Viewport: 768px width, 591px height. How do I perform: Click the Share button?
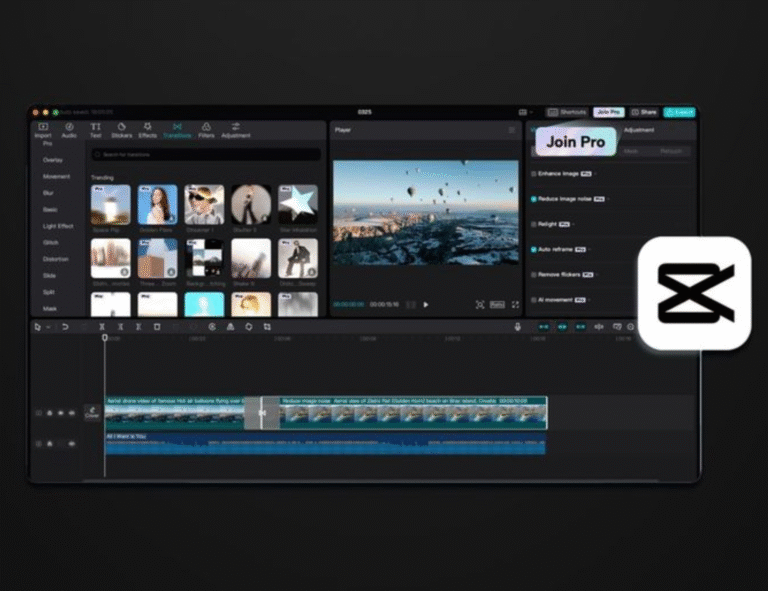pos(644,112)
